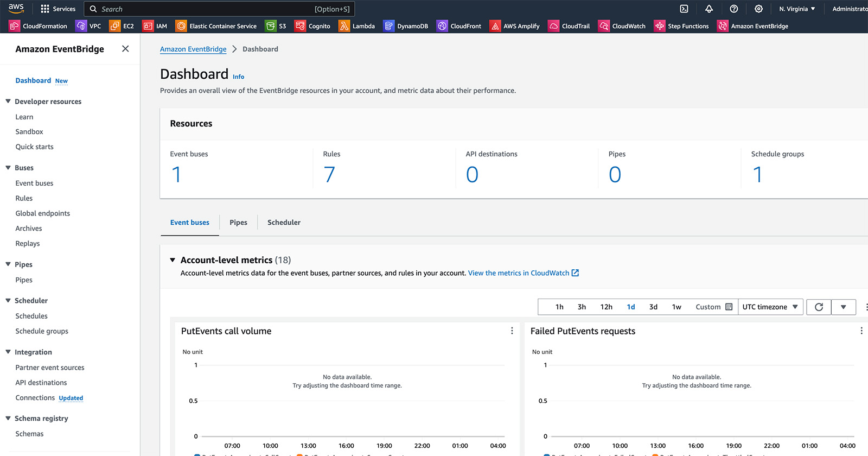
Task: Switch to the Pipes tab
Action: [x=238, y=223]
